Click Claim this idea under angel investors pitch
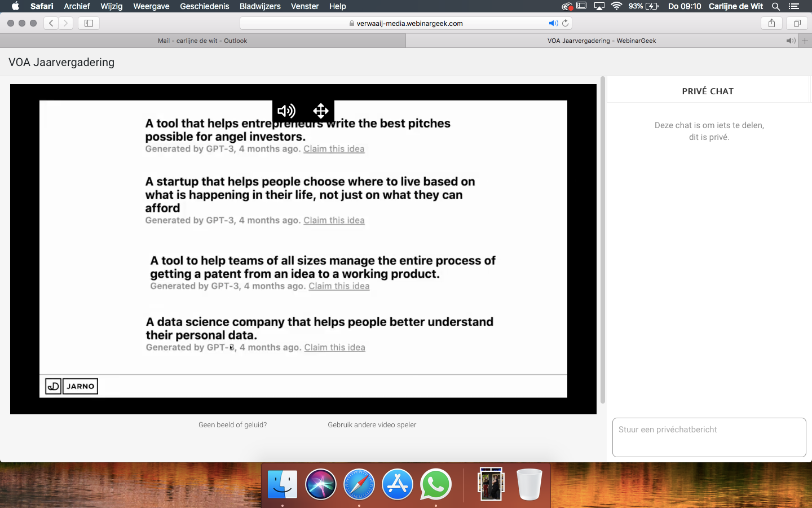This screenshot has width=812, height=508. pyautogui.click(x=334, y=149)
